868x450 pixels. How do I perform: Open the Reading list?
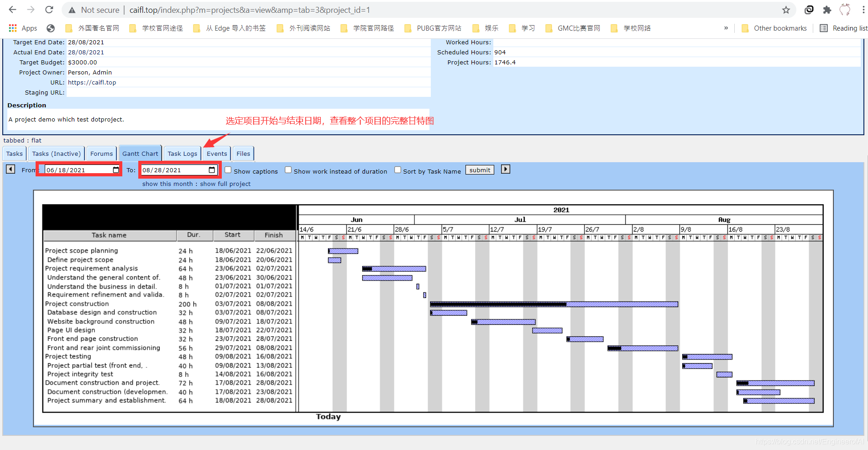tap(843, 28)
